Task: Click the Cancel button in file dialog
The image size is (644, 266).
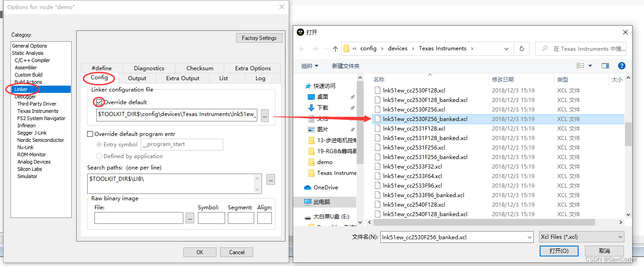Action: click(x=605, y=251)
